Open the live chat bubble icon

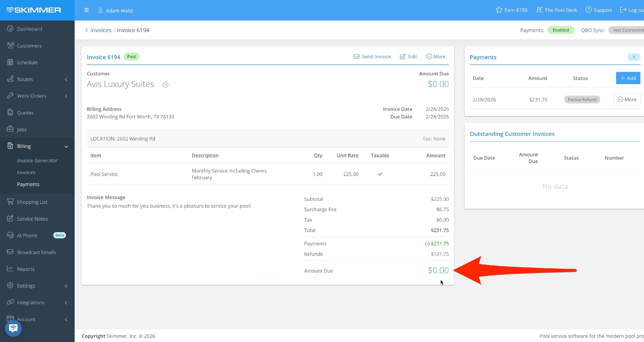coord(13,328)
